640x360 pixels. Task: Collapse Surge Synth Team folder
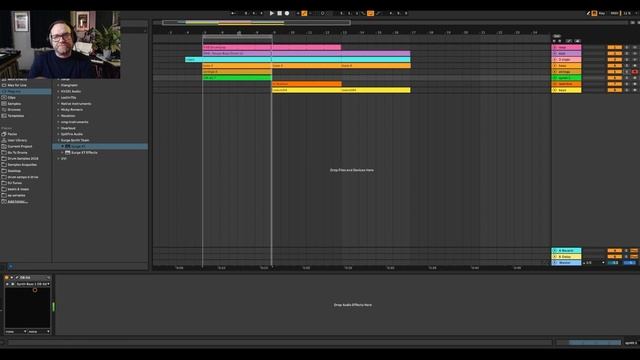tap(58, 140)
